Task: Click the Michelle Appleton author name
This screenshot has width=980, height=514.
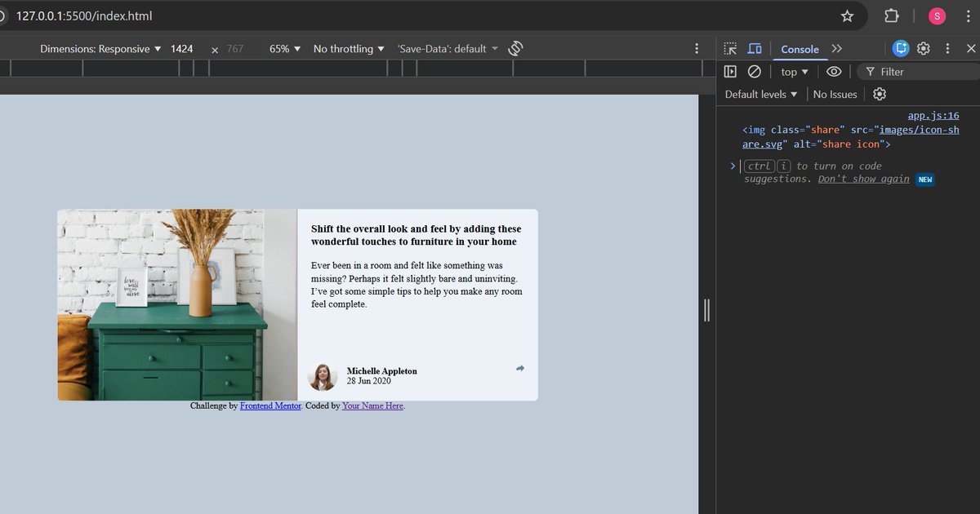Action: pyautogui.click(x=381, y=371)
